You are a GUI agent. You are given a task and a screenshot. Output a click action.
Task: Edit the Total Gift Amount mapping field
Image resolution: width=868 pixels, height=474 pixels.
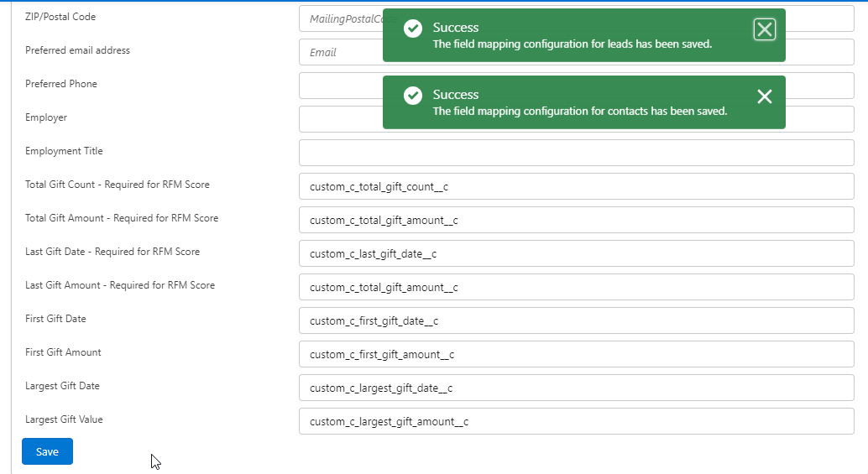[x=576, y=220]
